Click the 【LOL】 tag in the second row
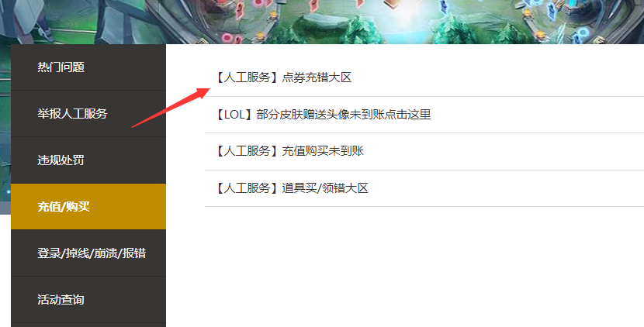This screenshot has height=327, width=644. (x=234, y=115)
